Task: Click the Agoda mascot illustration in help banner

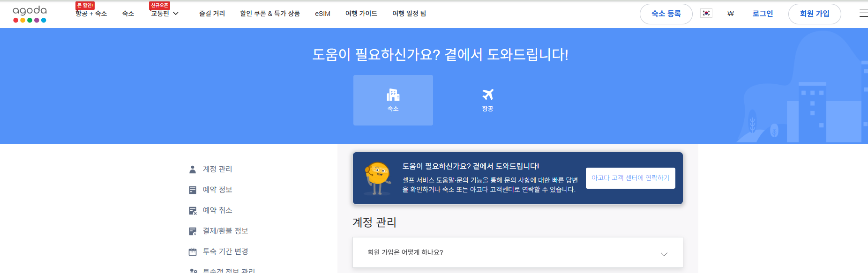Action: pos(378,178)
